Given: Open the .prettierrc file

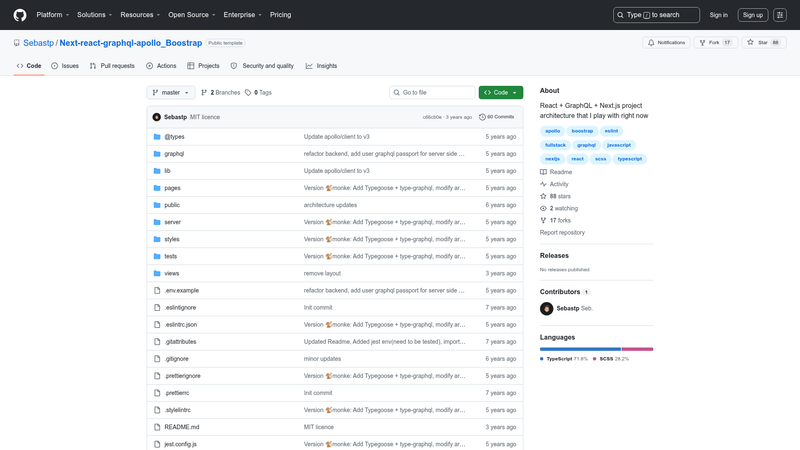Looking at the screenshot, I should (x=177, y=393).
